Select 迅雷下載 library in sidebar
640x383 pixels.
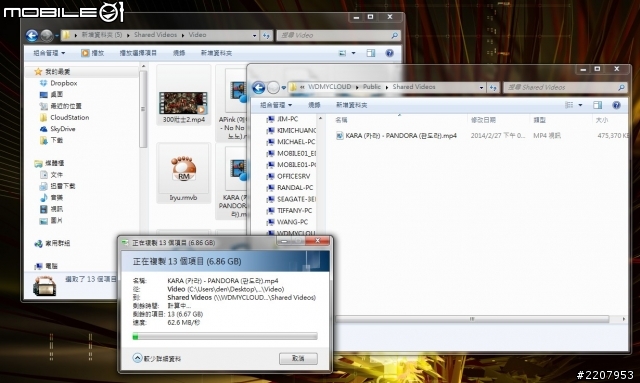[58, 186]
